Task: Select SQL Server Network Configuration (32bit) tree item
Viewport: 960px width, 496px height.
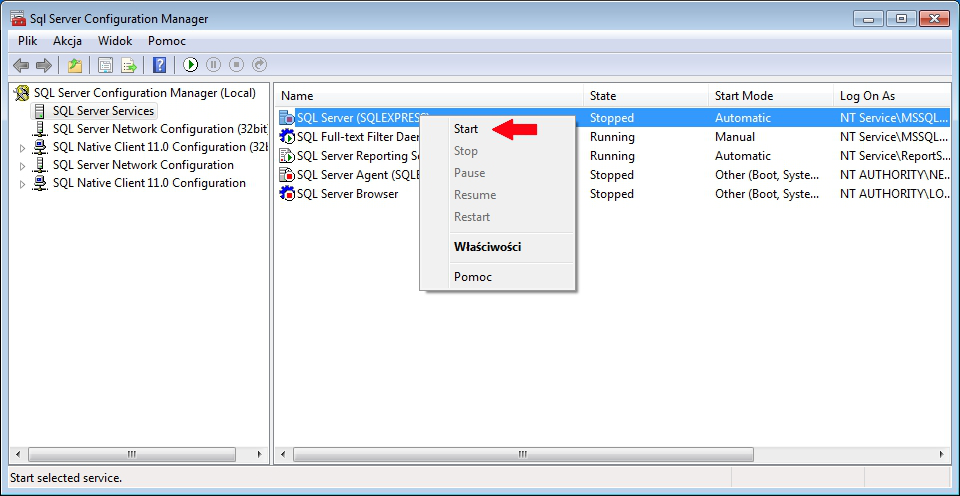Action: (160, 129)
